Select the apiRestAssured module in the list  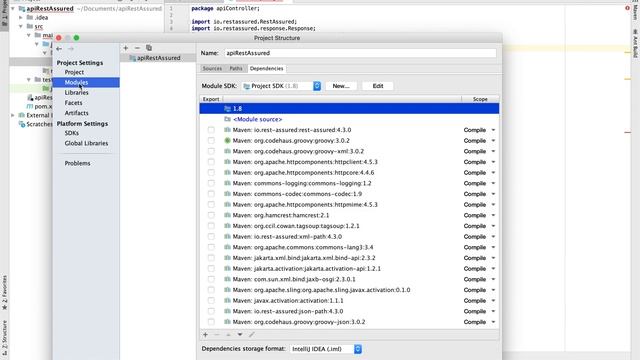[x=158, y=58]
